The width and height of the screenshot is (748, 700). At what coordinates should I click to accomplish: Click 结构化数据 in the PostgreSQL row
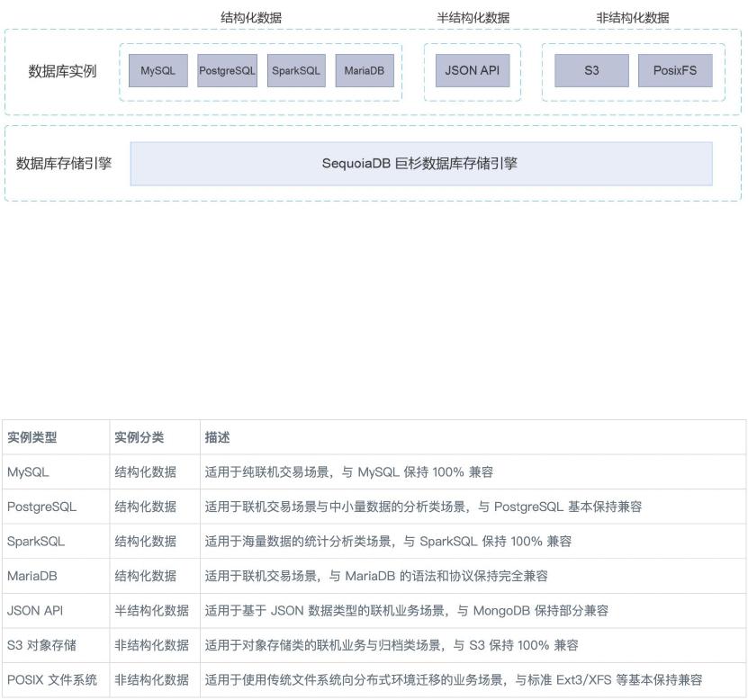click(x=146, y=507)
